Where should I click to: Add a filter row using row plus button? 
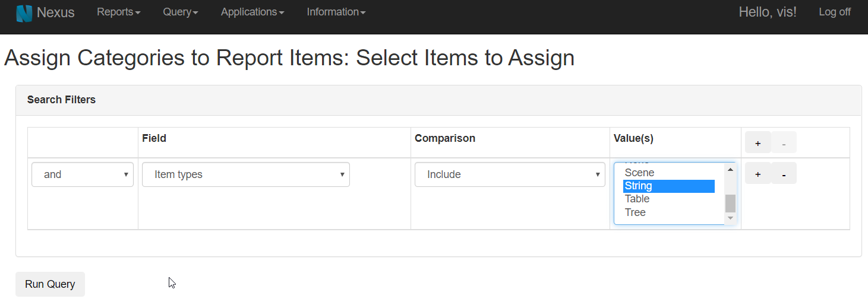click(757, 174)
